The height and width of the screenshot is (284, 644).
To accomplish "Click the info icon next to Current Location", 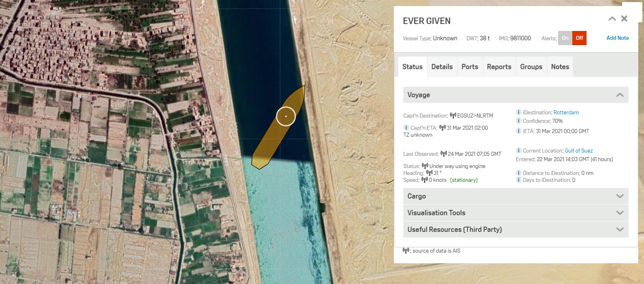I will pos(519,151).
